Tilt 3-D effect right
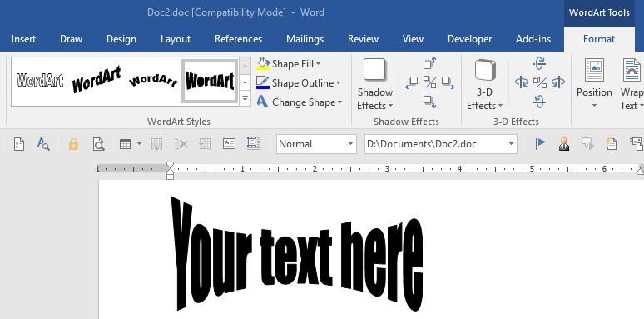This screenshot has height=319, width=644. pyautogui.click(x=557, y=82)
